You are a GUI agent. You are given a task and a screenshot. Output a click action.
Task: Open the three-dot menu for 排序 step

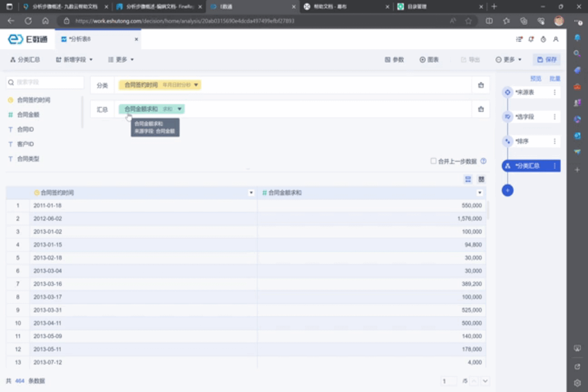pos(554,141)
